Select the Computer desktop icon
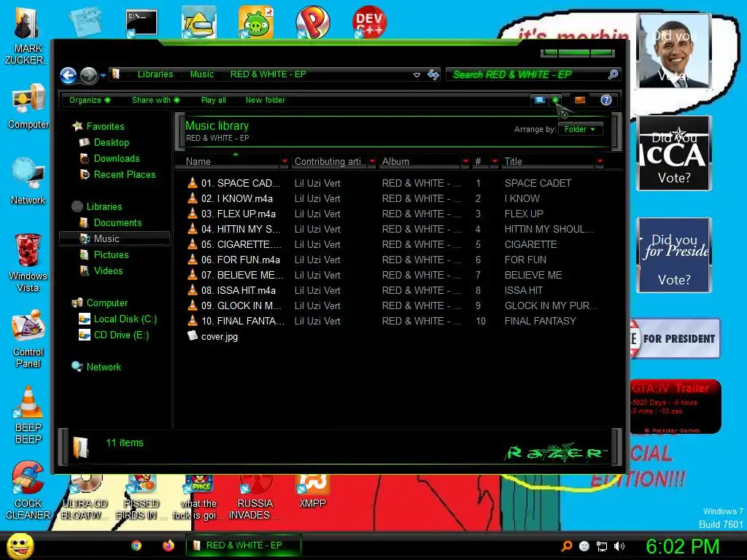Viewport: 747px width, 560px height. click(28, 106)
